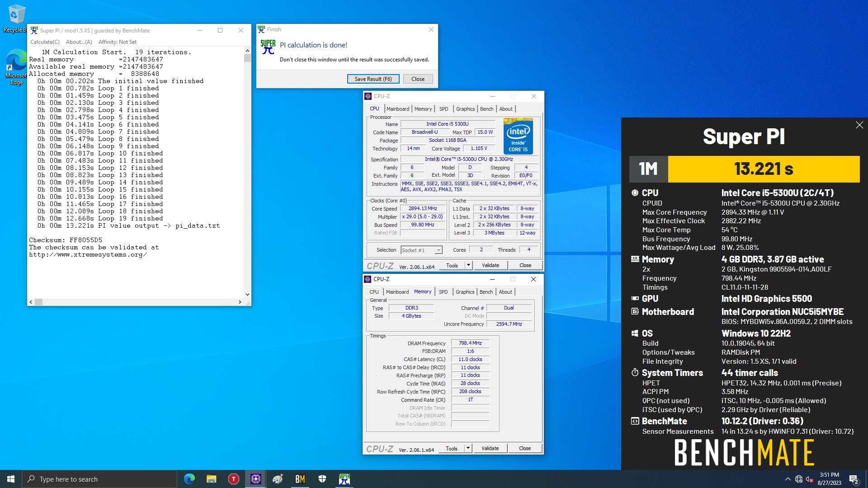Click Close button in lower CPU-Z
Image resolution: width=868 pixels, height=488 pixels.
tap(525, 448)
